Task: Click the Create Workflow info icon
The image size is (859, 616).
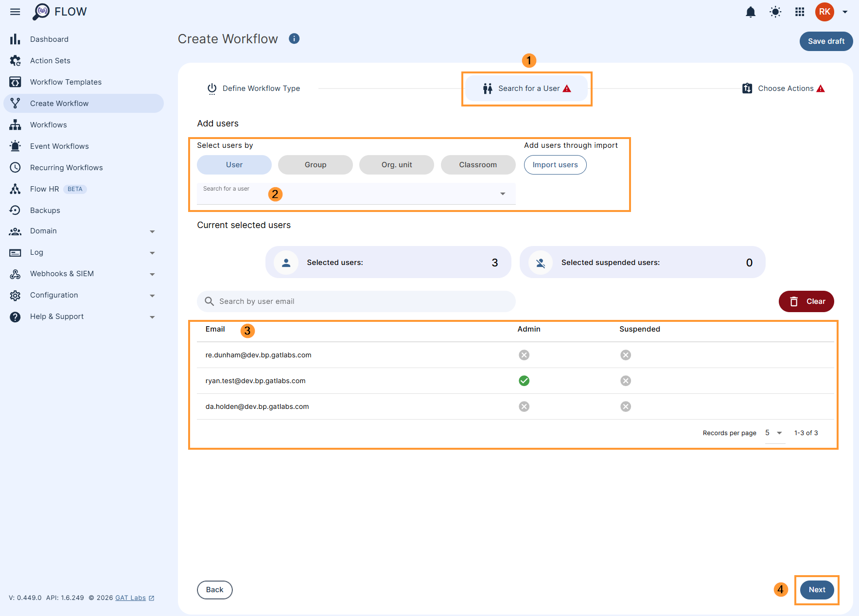Action: point(294,38)
